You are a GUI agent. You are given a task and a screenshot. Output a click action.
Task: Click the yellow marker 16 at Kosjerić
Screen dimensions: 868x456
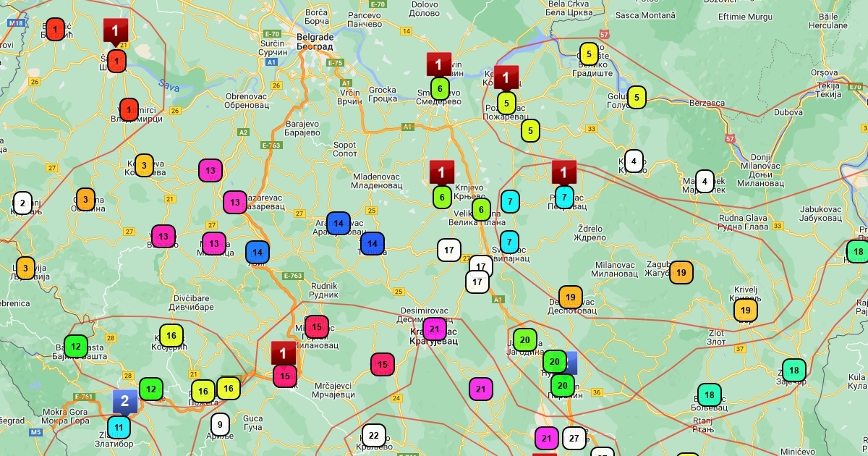pos(171,336)
